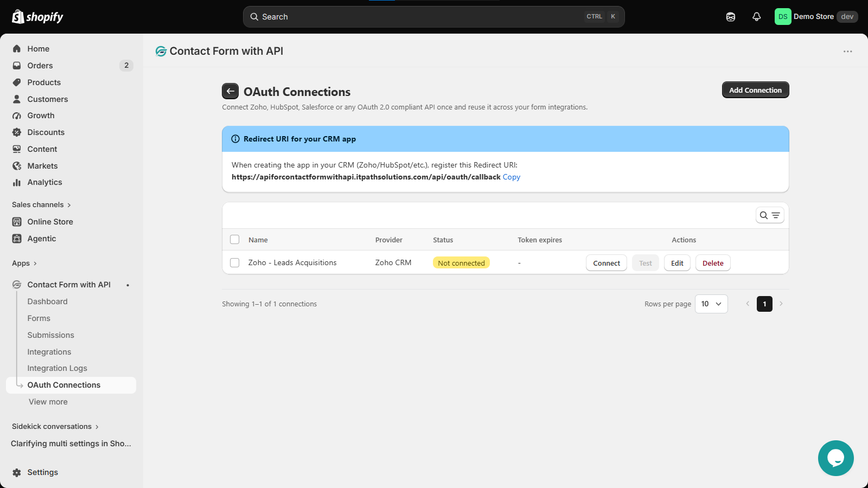The width and height of the screenshot is (868, 488).
Task: Click the Showing 1–1 of 1 connections text
Action: [x=269, y=304]
